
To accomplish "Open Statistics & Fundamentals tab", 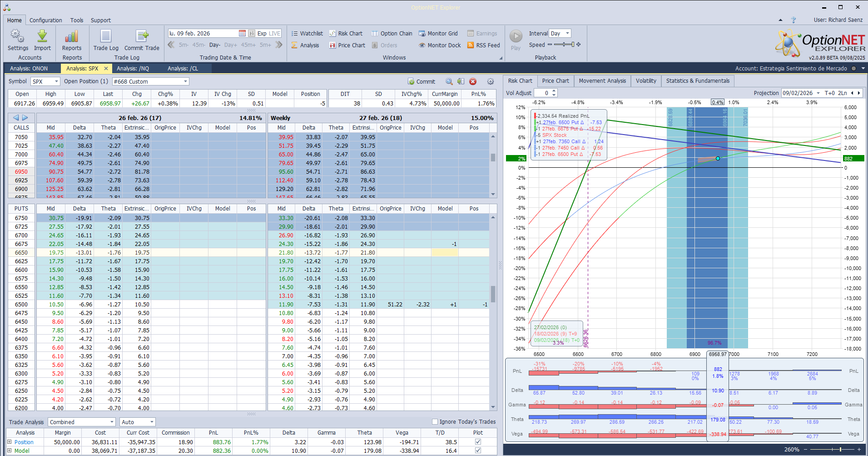I will coord(698,81).
